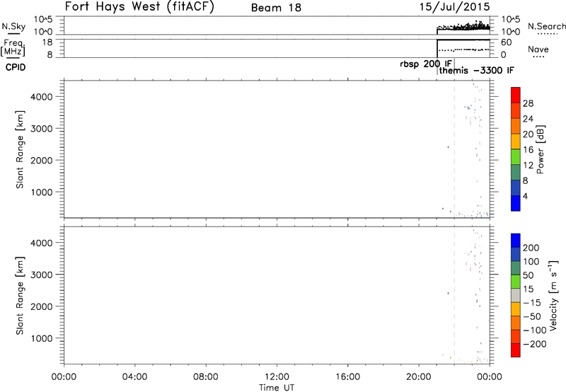Click the 'Power [dB]' colorbar label
This screenshot has width=566, height=392.
click(541, 149)
